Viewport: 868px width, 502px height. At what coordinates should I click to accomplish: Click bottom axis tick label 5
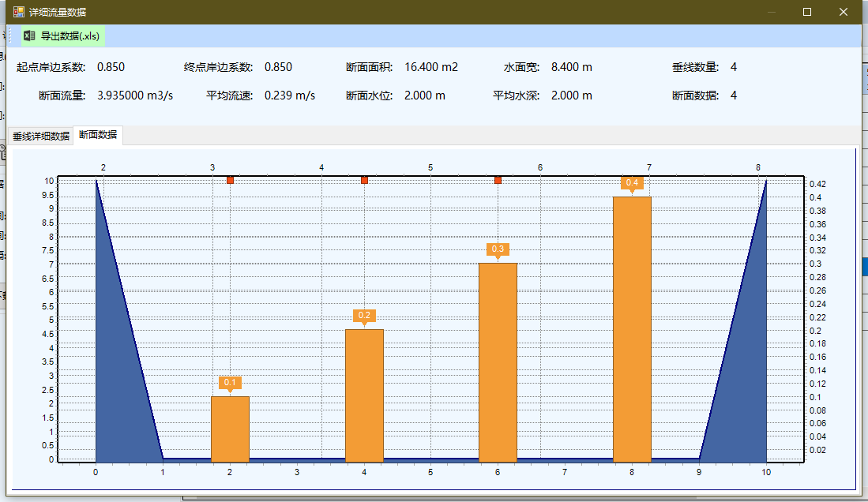click(430, 472)
